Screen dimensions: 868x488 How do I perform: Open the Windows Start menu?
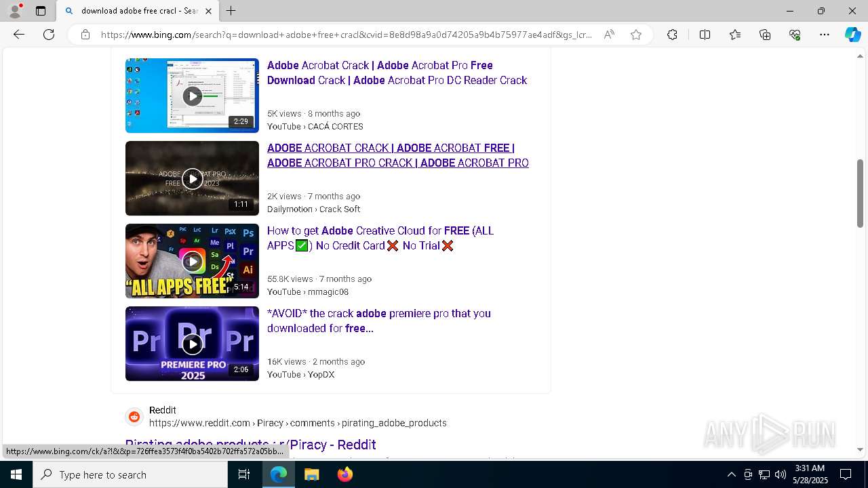point(16,474)
